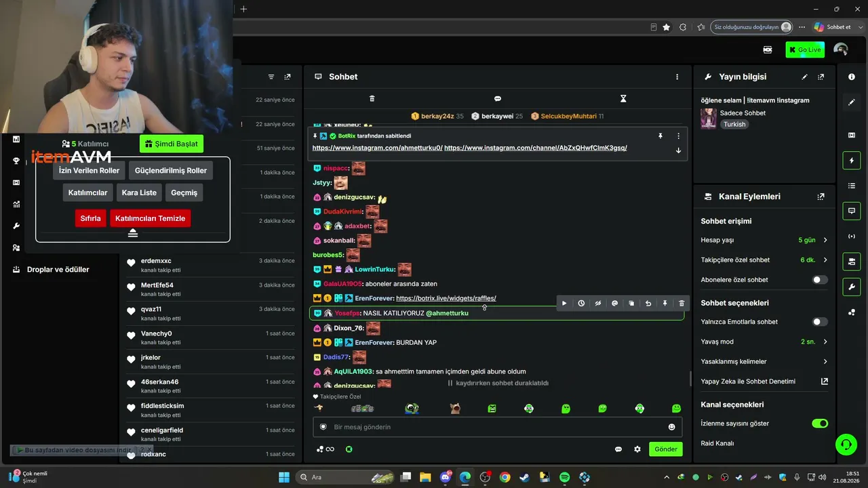Screen dimensions: 868x488
Task: Click username Yosefps in chat
Action: click(x=347, y=313)
